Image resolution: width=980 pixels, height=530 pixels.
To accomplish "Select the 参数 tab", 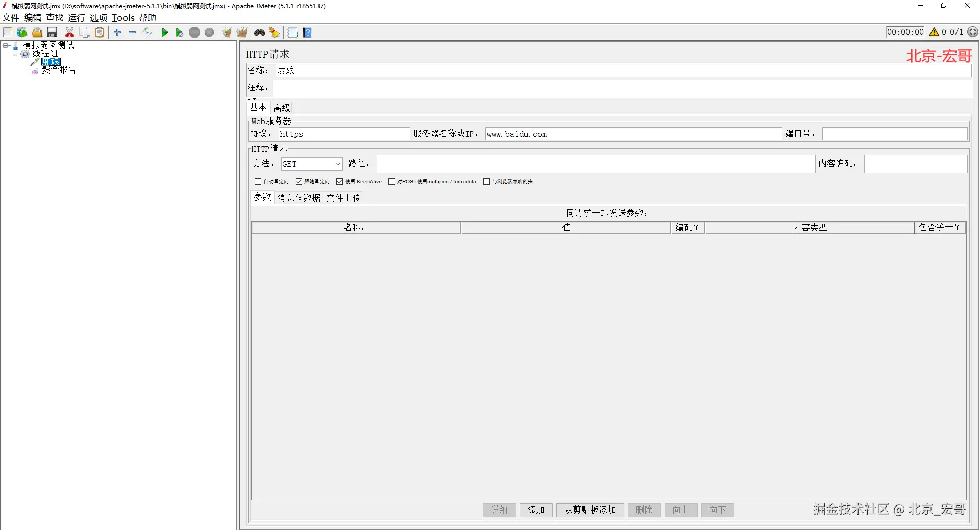I will click(x=262, y=197).
